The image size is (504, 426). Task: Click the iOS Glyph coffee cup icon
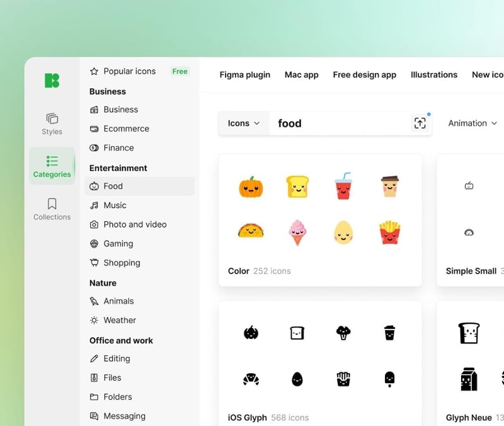pos(389,333)
